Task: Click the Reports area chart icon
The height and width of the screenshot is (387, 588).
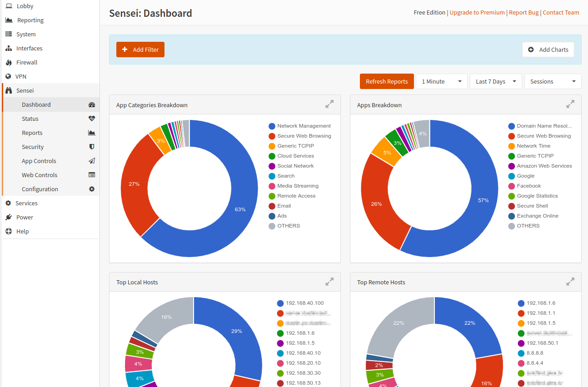Action: pos(92,133)
